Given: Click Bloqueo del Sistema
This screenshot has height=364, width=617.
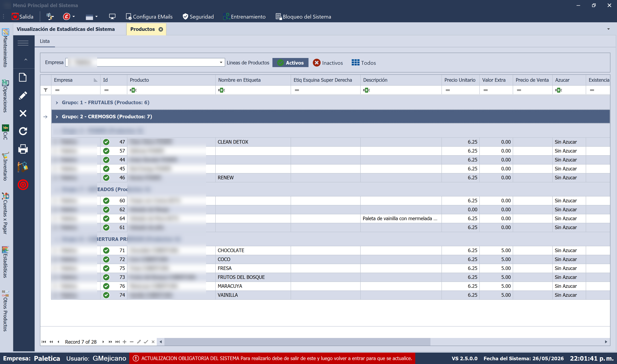Looking at the screenshot, I should (x=303, y=17).
